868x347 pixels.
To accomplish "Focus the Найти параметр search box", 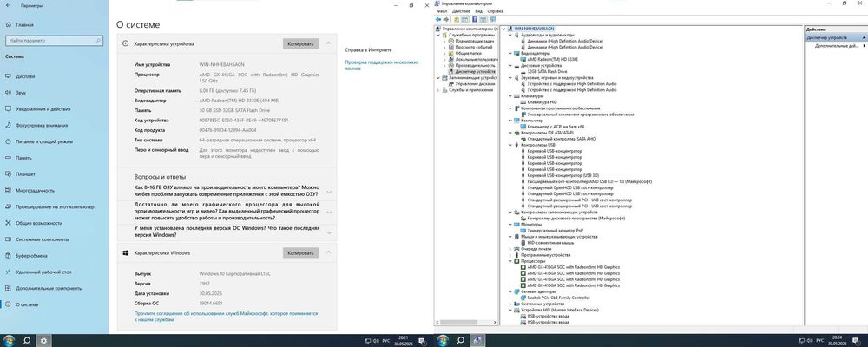I will (54, 41).
